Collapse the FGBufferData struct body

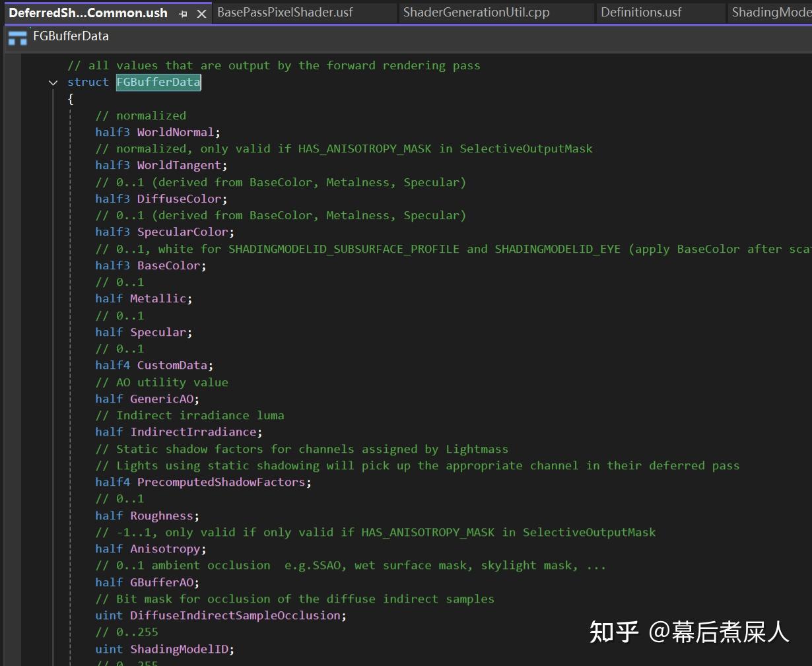53,82
